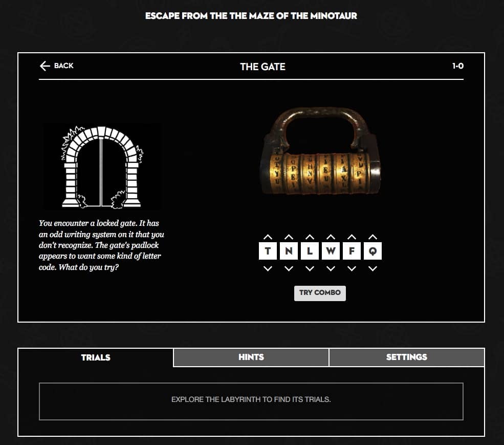This screenshot has height=445, width=504.
Task: Click the gate archway illustration
Action: point(102,166)
